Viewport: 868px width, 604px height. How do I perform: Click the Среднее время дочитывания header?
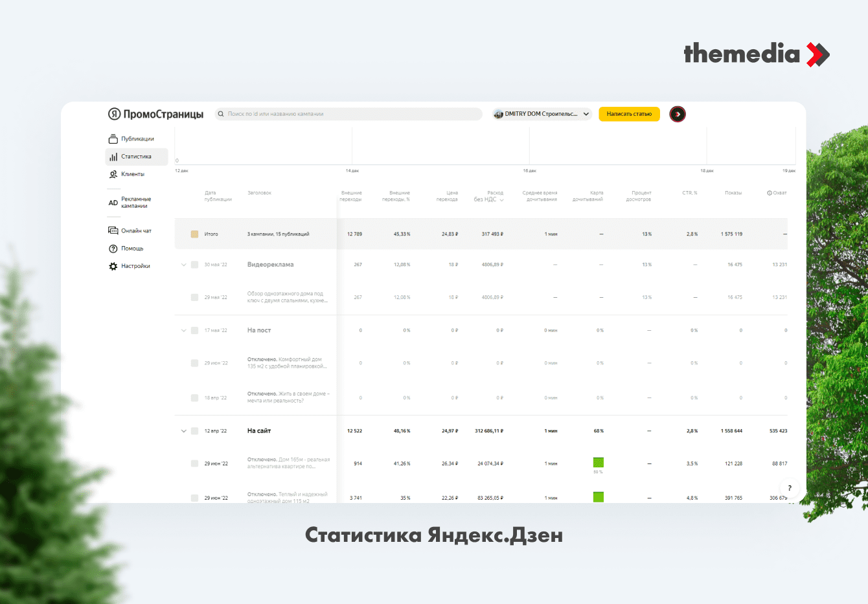pyautogui.click(x=540, y=196)
